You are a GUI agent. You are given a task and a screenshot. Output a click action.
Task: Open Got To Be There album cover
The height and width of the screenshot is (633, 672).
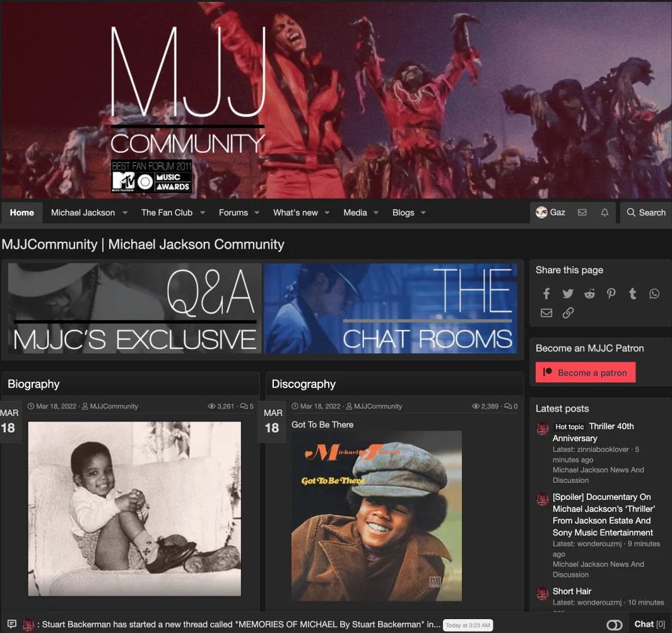coord(377,516)
